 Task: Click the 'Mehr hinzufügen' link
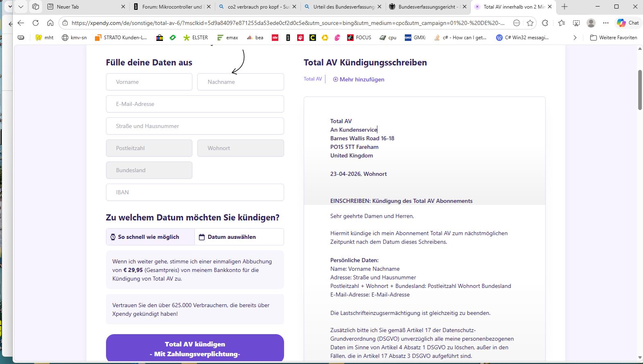tap(359, 79)
